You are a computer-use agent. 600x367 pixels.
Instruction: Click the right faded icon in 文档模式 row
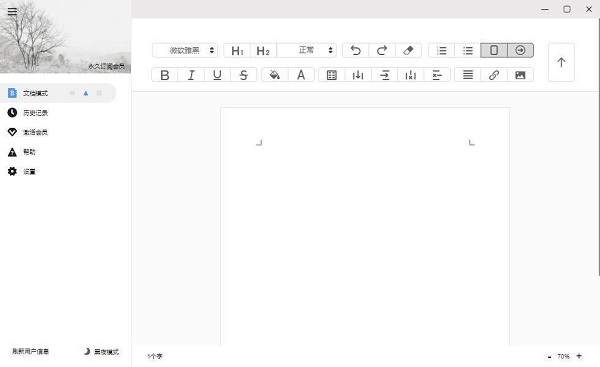99,93
